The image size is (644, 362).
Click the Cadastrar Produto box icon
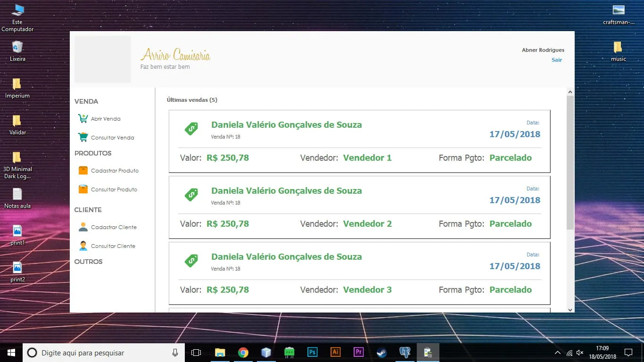pyautogui.click(x=83, y=171)
